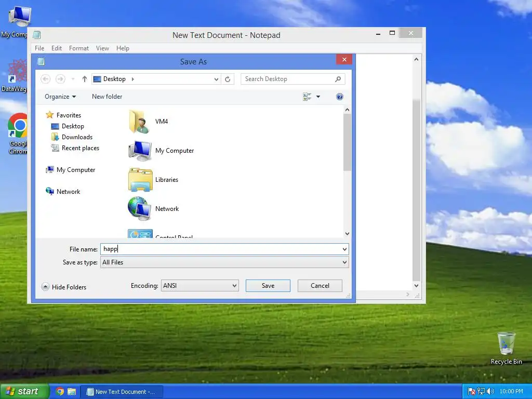The image size is (532, 399).
Task: Click the Search Desktop field
Action: coord(293,79)
